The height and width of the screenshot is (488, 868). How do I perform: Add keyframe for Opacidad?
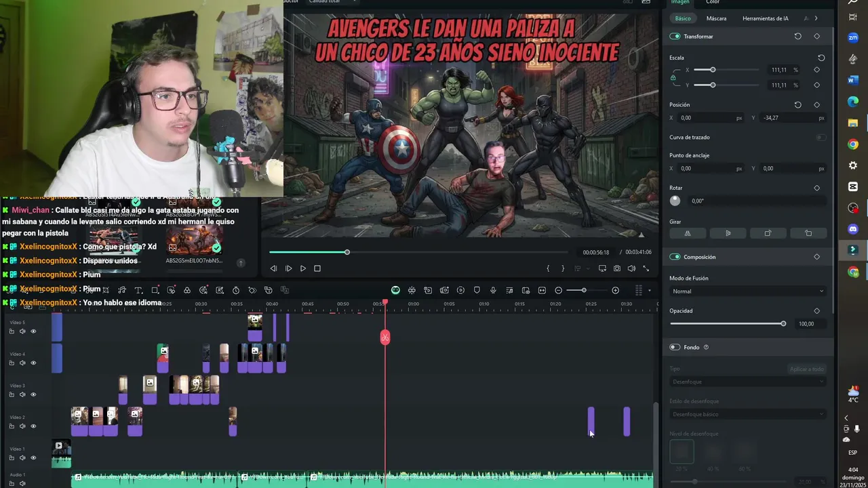click(x=816, y=311)
